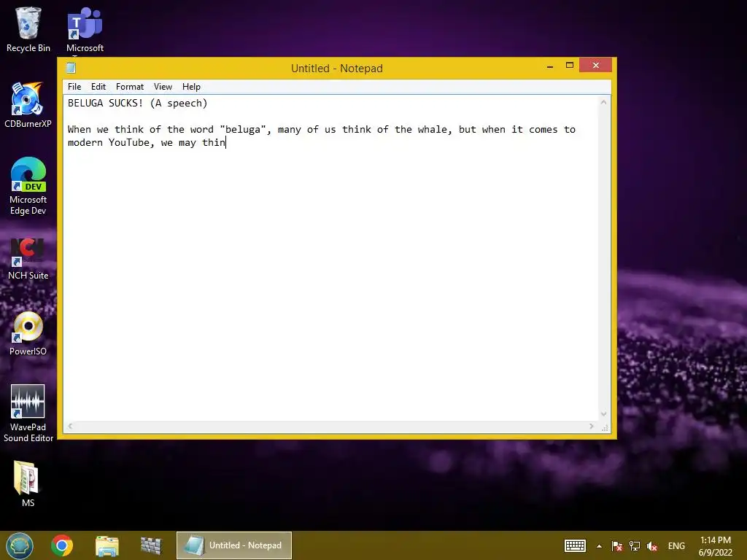Click the Start button orb

point(20,545)
